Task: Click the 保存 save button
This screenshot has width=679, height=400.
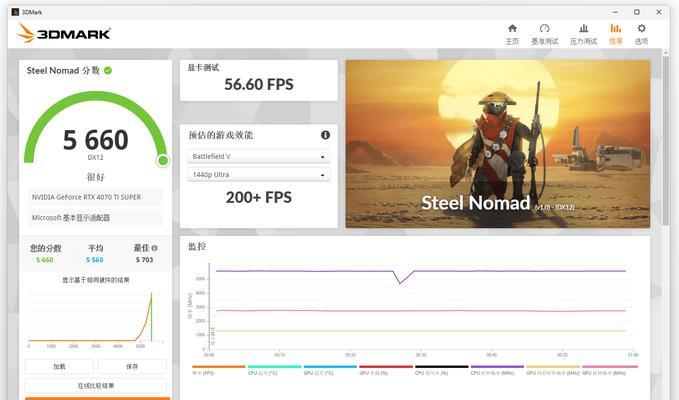Action: [132, 366]
